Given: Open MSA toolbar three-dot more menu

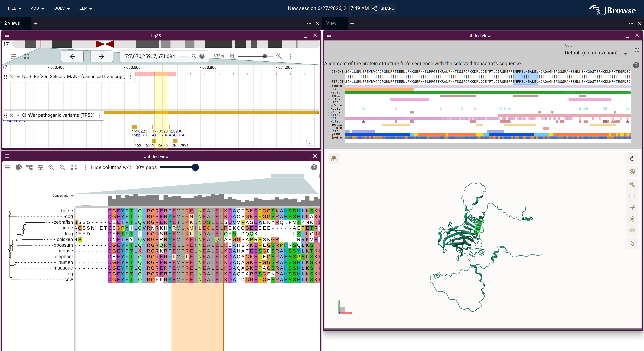Looking at the screenshot, I should (x=86, y=167).
